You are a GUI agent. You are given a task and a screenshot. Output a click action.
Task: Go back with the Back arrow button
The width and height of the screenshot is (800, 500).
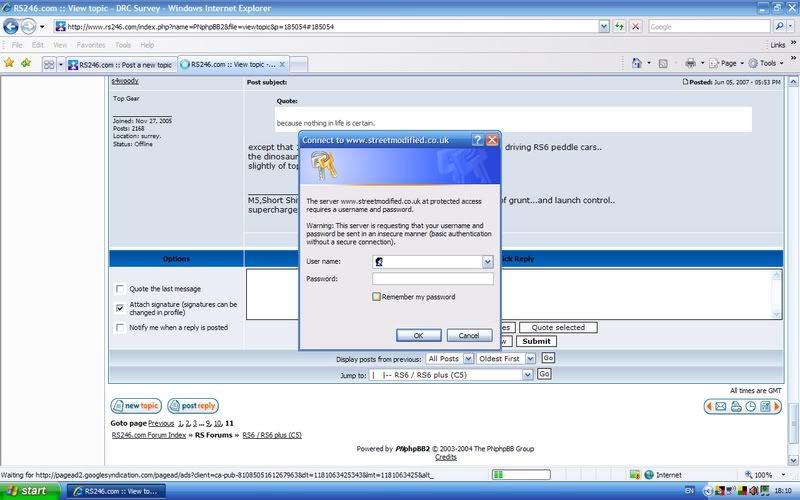[x=11, y=26]
